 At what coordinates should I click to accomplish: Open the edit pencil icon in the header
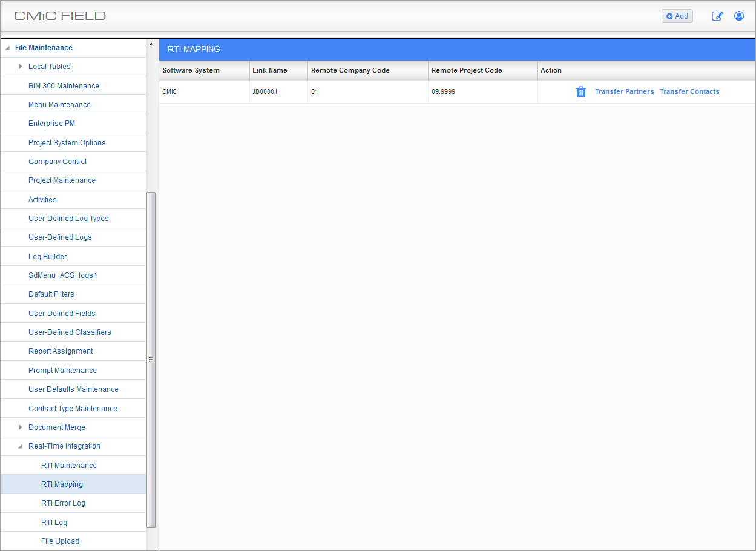(x=717, y=16)
